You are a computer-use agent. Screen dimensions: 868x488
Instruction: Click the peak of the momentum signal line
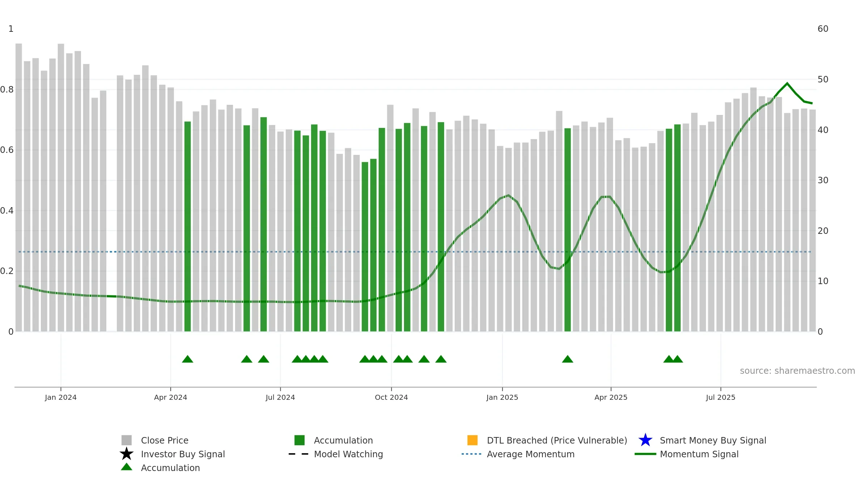point(787,84)
